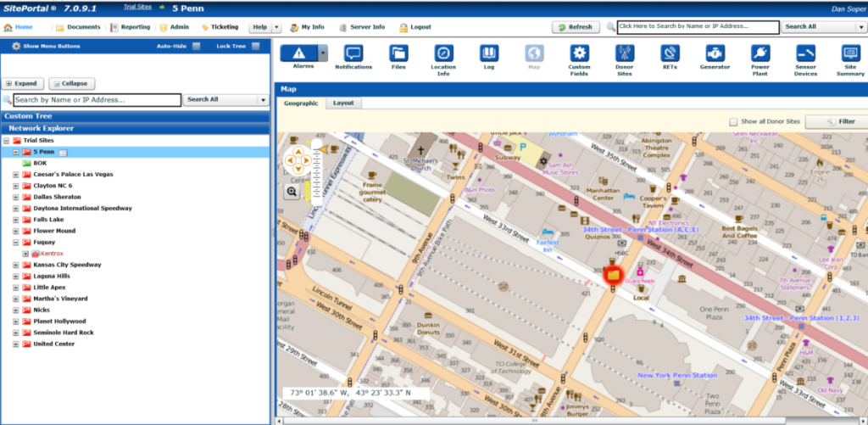Open the Documents menu

point(77,27)
